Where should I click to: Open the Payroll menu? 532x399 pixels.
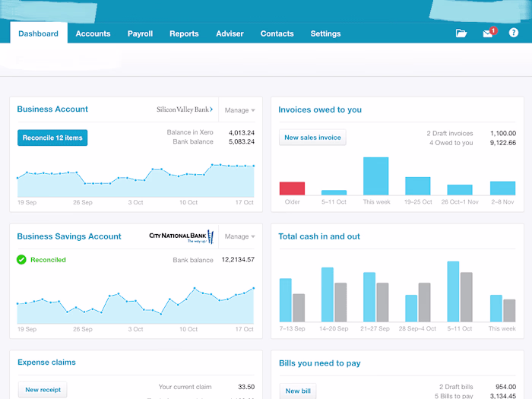(x=140, y=33)
